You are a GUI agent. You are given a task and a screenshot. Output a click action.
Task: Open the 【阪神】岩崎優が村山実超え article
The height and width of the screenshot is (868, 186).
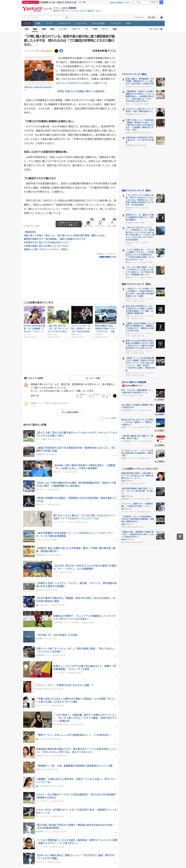tap(76, 499)
